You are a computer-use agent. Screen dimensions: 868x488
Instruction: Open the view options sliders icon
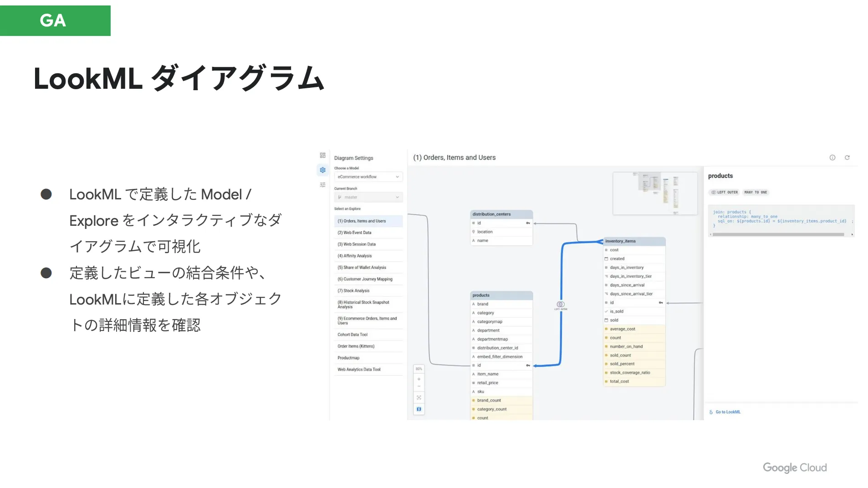point(322,184)
